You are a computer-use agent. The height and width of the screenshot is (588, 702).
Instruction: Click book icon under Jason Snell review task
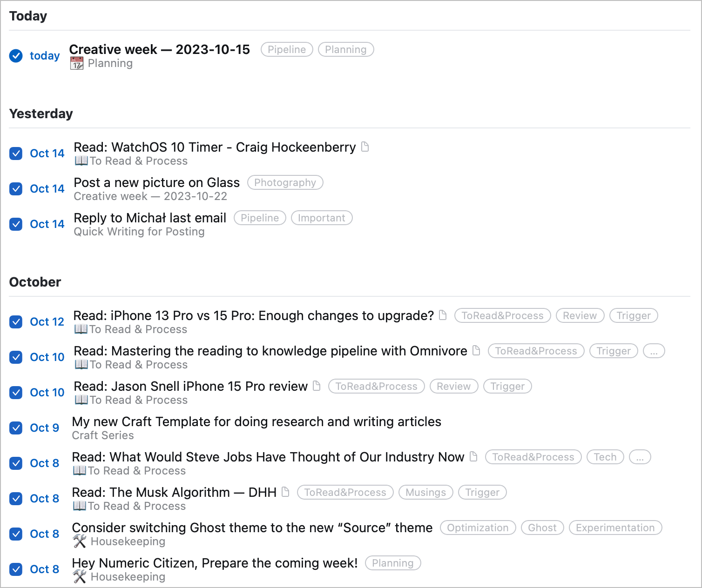tap(81, 400)
